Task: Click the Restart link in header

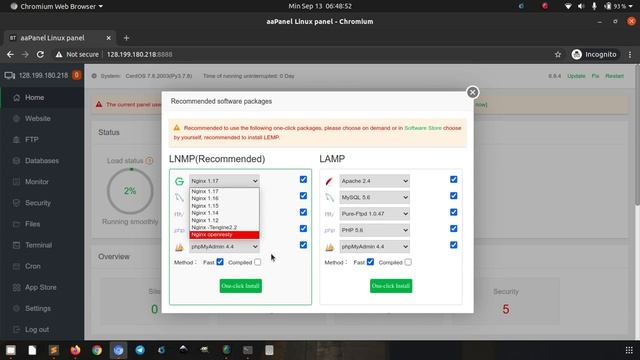Action: [614, 76]
